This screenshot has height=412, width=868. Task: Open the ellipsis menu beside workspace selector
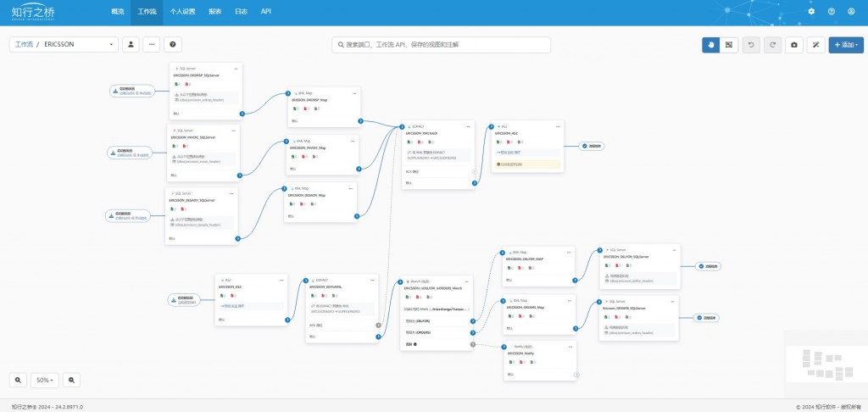pos(152,44)
